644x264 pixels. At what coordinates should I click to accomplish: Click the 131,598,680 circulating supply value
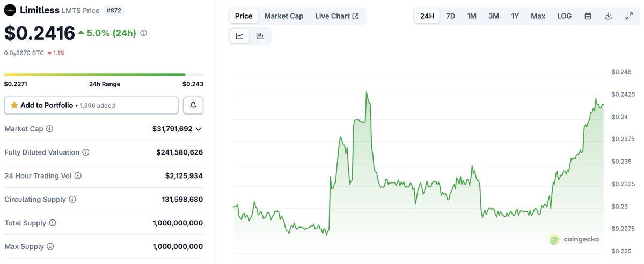click(182, 200)
